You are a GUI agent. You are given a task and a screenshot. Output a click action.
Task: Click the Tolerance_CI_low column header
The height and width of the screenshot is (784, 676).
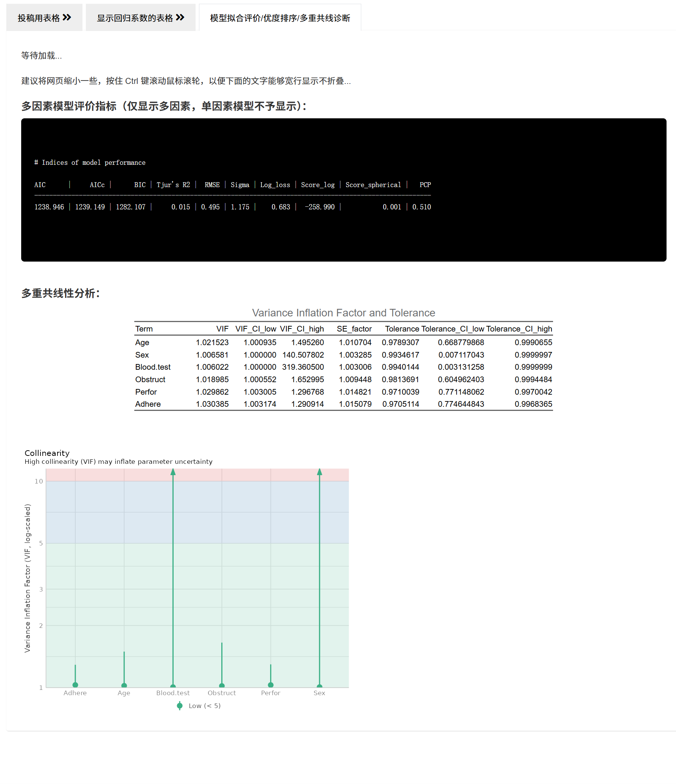pyautogui.click(x=452, y=329)
